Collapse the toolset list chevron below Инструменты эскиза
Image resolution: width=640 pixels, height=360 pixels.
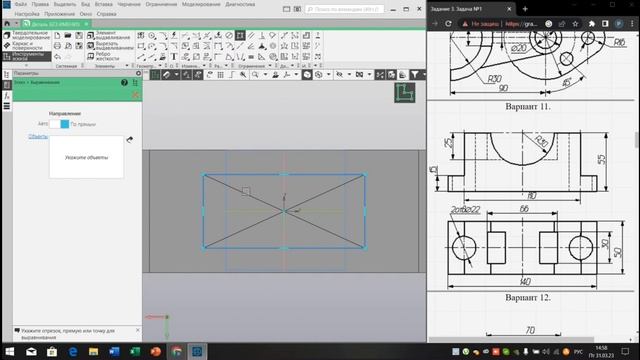(x=27, y=65)
